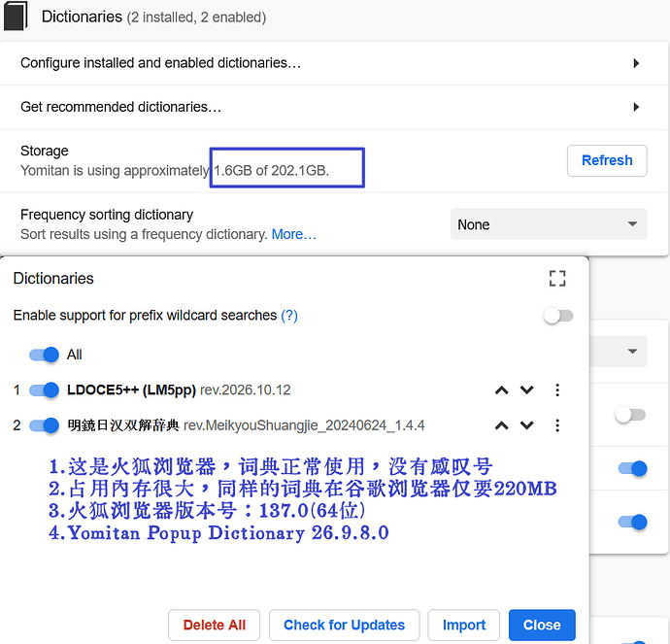Open the dropdown partially hidden behind dialog
670x644 pixels.
click(619, 352)
